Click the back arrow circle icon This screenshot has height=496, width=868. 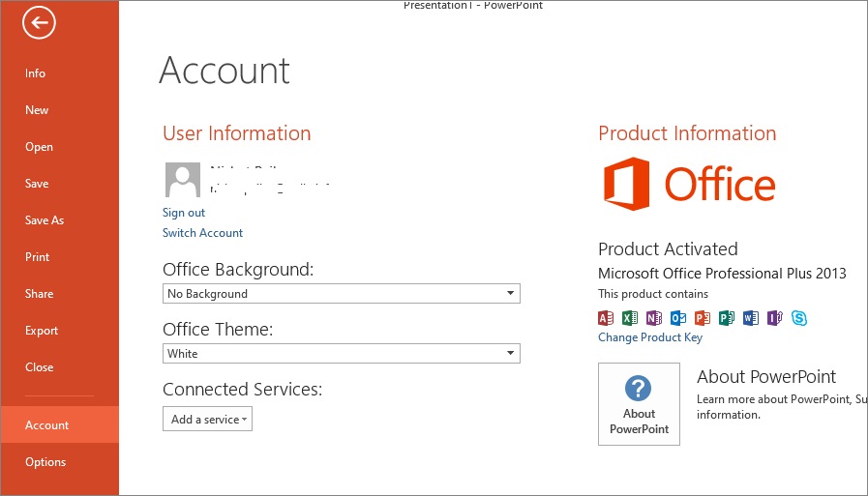39,22
